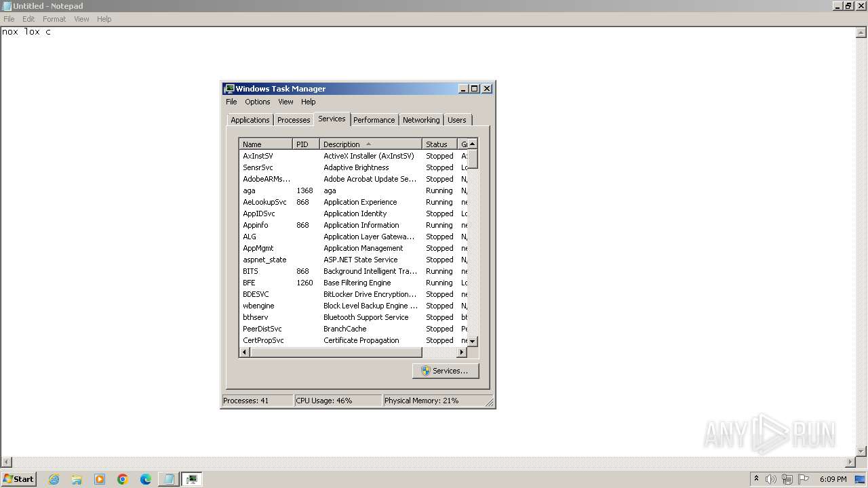Show hidden system tray icons
The image size is (868, 488).
pos(756,479)
